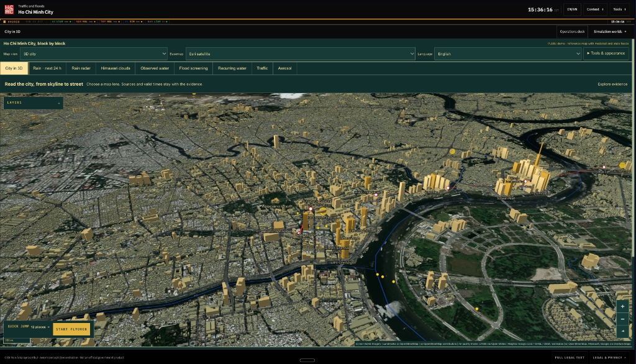Expand the Layers panel with its small arrow
Image resolution: width=636 pixels, height=364 pixels.
pos(59,103)
